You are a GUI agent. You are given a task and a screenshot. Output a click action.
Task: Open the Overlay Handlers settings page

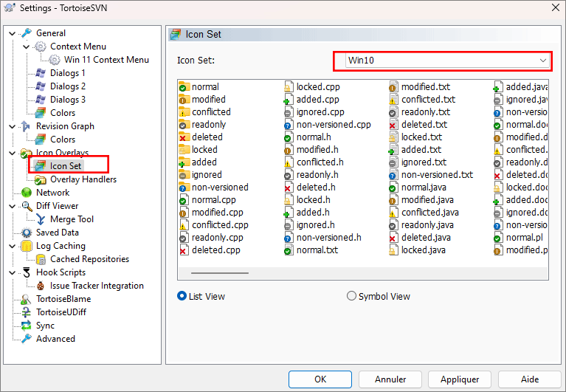click(83, 179)
